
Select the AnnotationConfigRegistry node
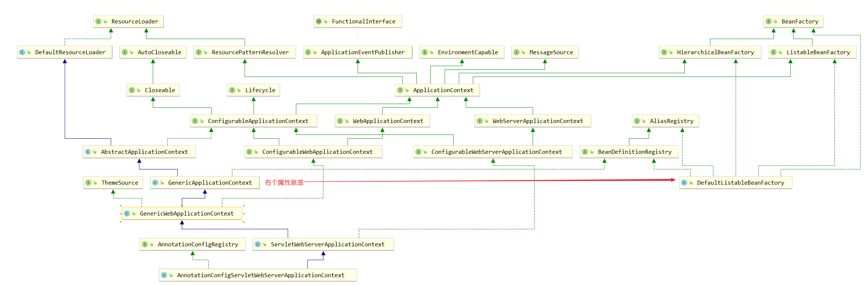coord(193,244)
